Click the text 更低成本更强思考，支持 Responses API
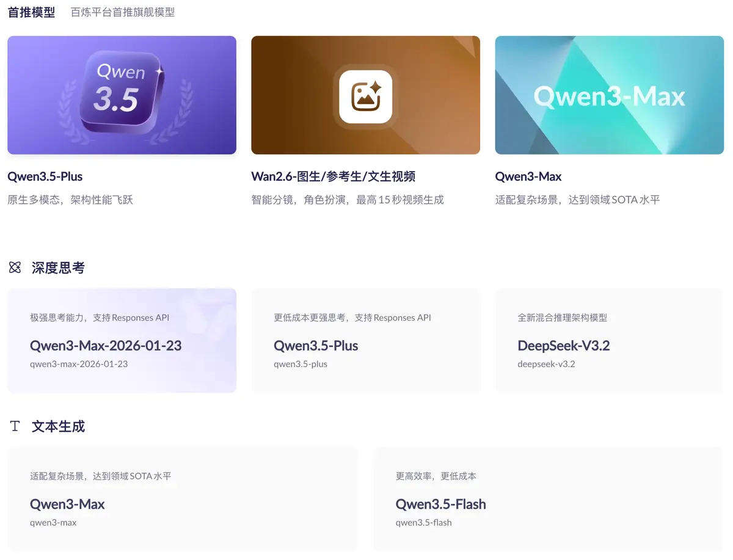Viewport: 733px width, 560px height. tap(352, 318)
